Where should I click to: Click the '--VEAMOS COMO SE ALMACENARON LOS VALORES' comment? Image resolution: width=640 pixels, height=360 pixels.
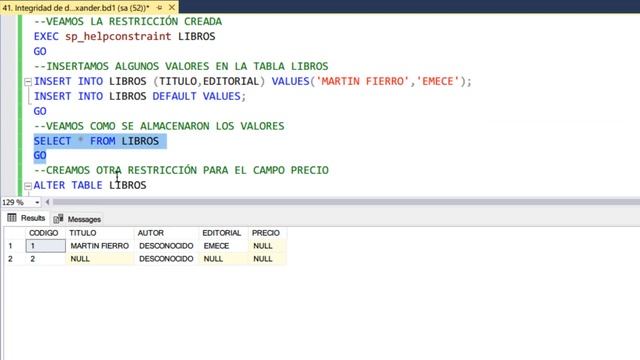coord(159,126)
